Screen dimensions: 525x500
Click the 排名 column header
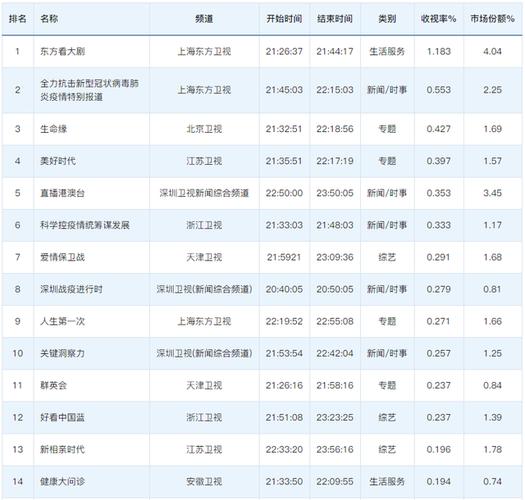[x=17, y=19]
